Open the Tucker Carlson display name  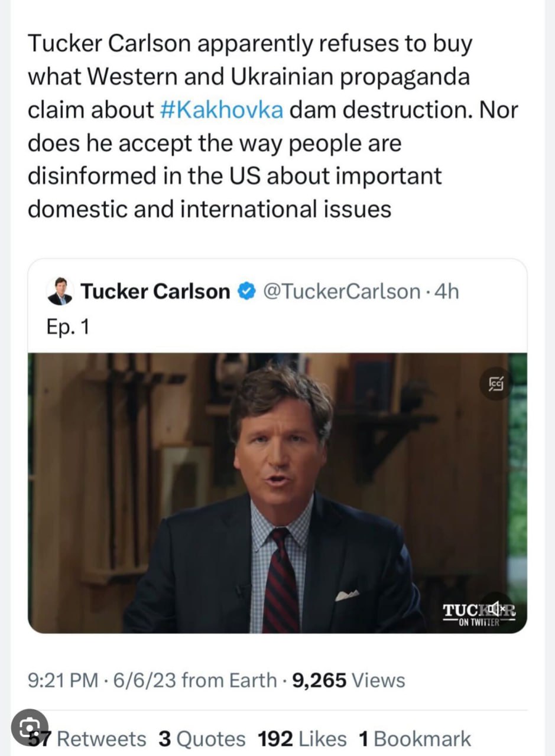155,291
